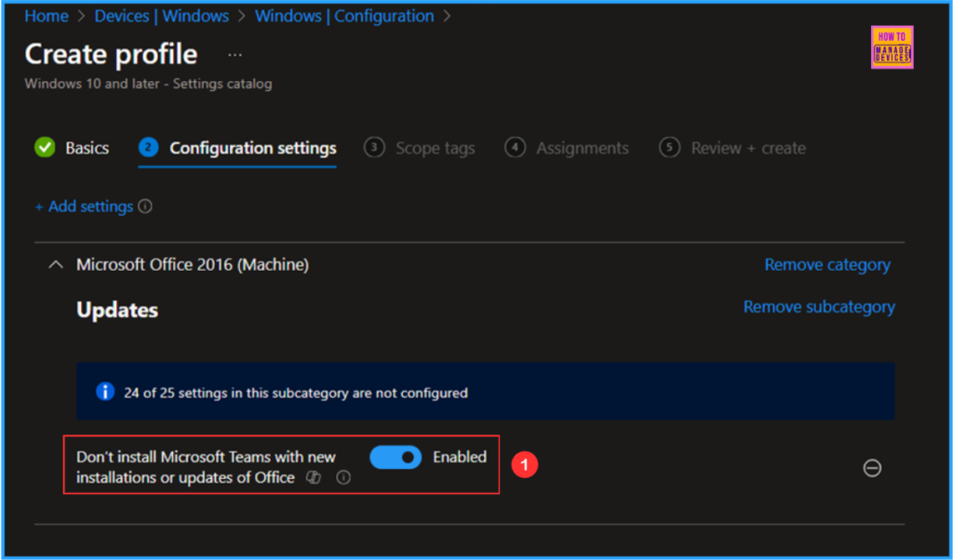The image size is (953, 560).
Task: Go to Devices | Windows breadcrumb
Action: pyautogui.click(x=162, y=17)
